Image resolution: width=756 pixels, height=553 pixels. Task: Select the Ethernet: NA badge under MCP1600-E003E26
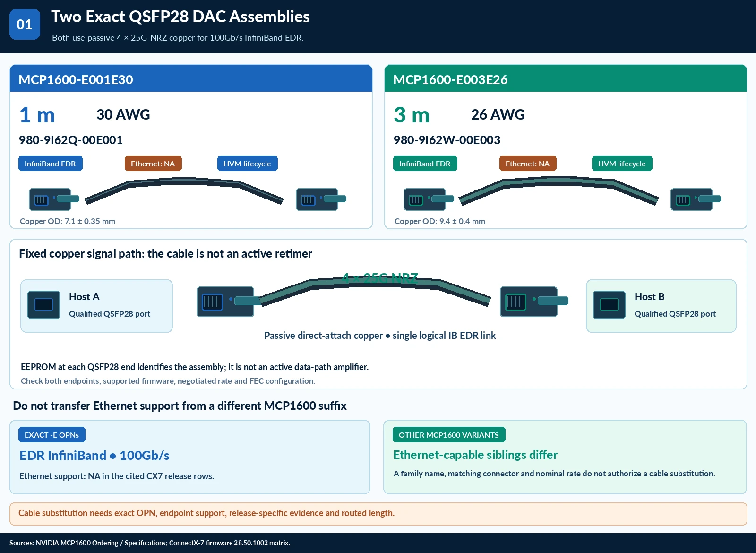[x=528, y=164]
